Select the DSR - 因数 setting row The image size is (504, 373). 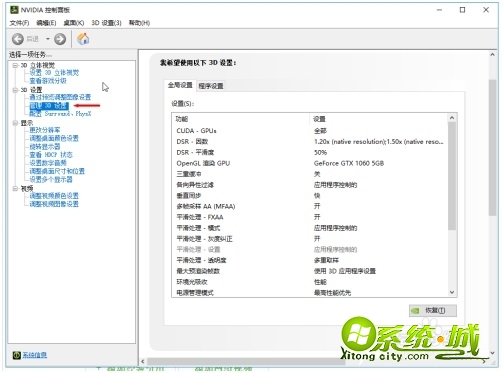pos(310,142)
